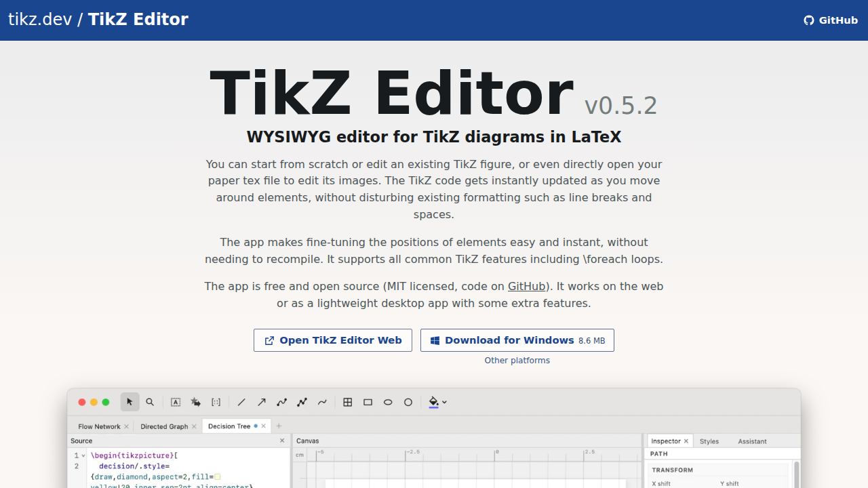Close the Source panel
The width and height of the screenshot is (868, 488).
[x=282, y=441]
